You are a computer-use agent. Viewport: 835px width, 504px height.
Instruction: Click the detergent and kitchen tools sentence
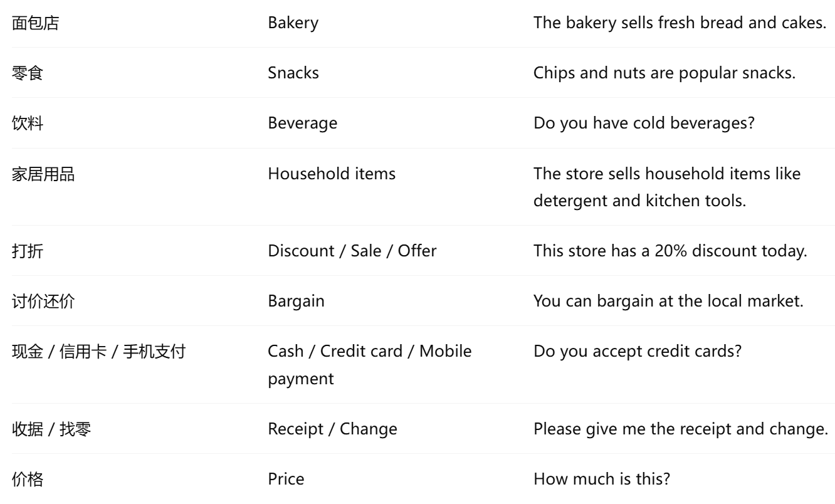point(666,186)
